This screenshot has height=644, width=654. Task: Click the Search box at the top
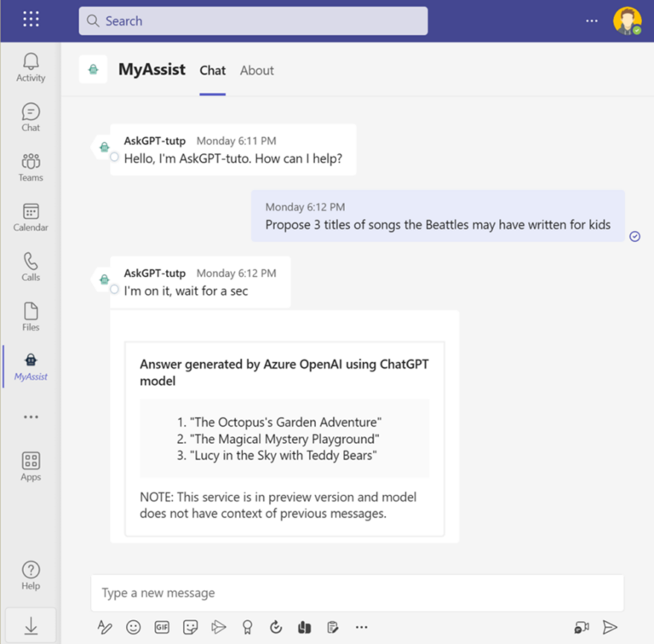(253, 21)
